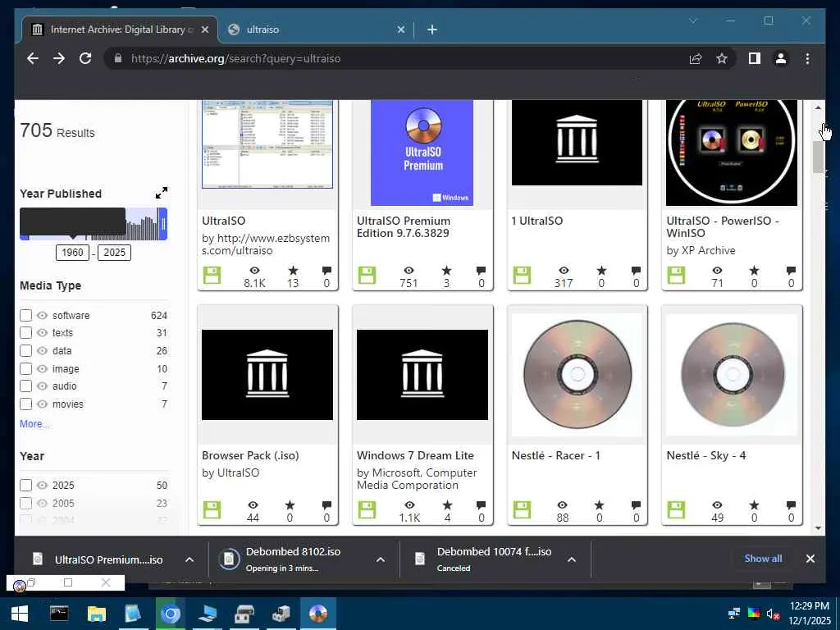Click views eye icon on 1 UltraISO card
Image resolution: width=840 pixels, height=630 pixels.
pos(564,271)
